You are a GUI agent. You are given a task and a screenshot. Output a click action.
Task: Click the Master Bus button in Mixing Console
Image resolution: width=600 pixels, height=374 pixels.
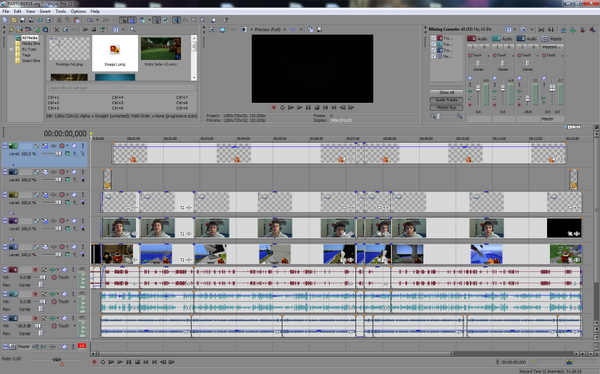pos(446,108)
